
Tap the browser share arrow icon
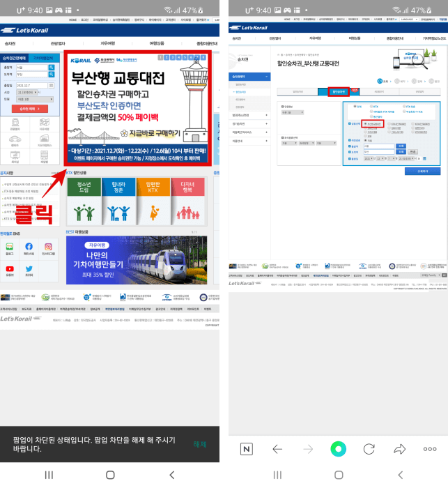tap(399, 449)
